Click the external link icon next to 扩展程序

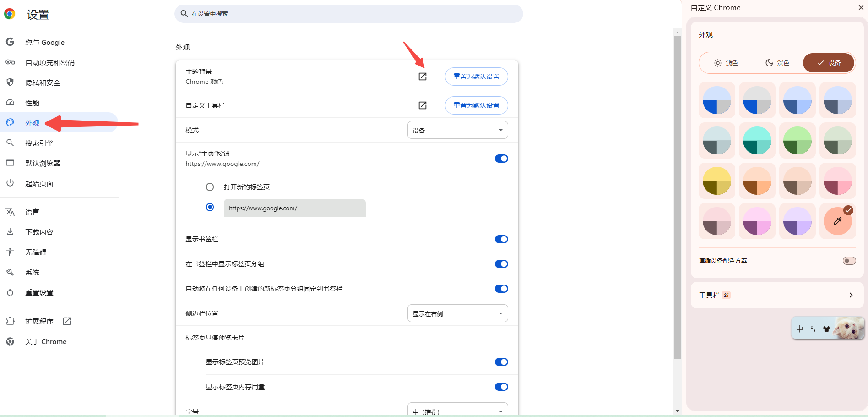coord(67,321)
